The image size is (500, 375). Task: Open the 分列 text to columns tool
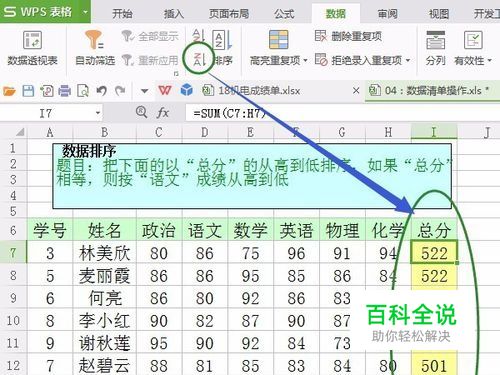coord(435,48)
